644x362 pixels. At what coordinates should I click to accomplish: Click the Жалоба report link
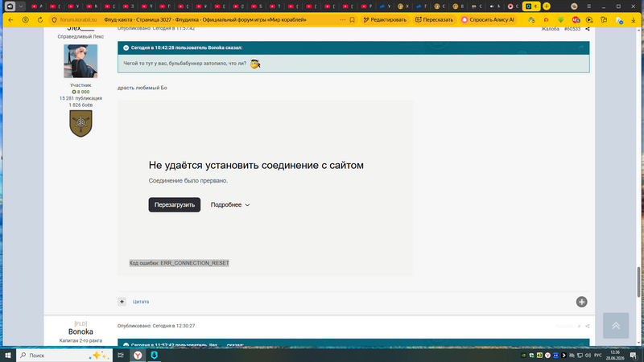pos(550,29)
